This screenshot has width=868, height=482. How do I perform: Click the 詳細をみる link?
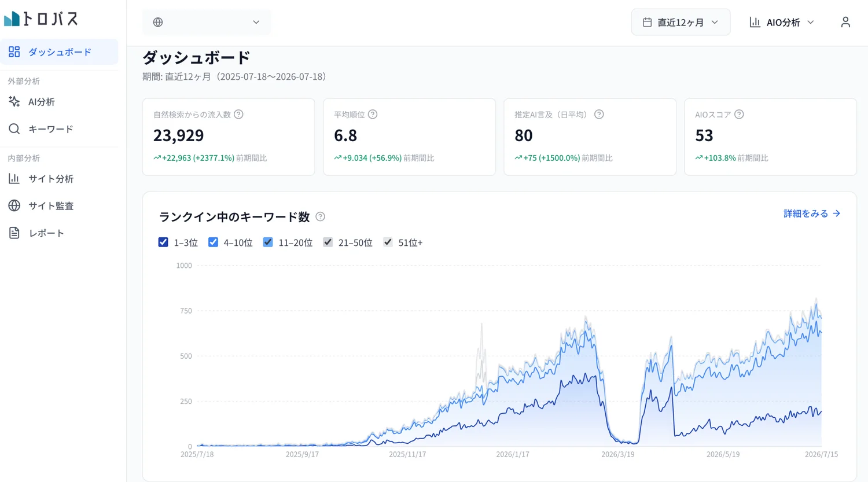tap(812, 214)
